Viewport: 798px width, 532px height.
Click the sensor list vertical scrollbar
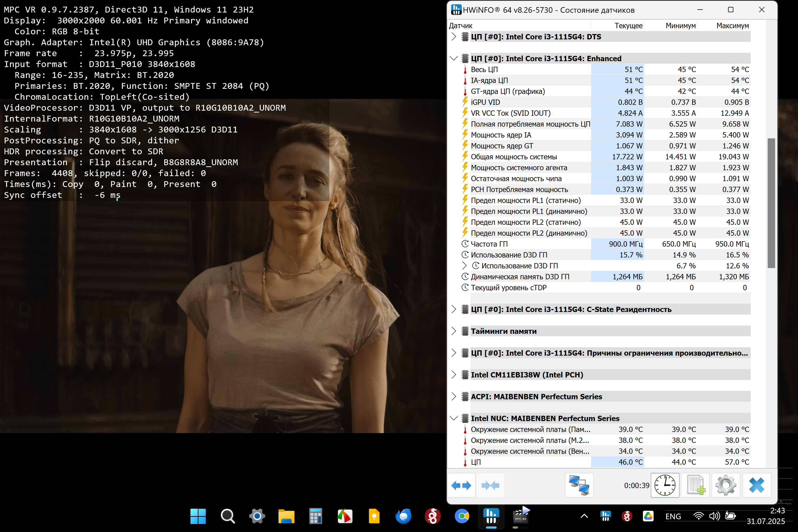[771, 203]
